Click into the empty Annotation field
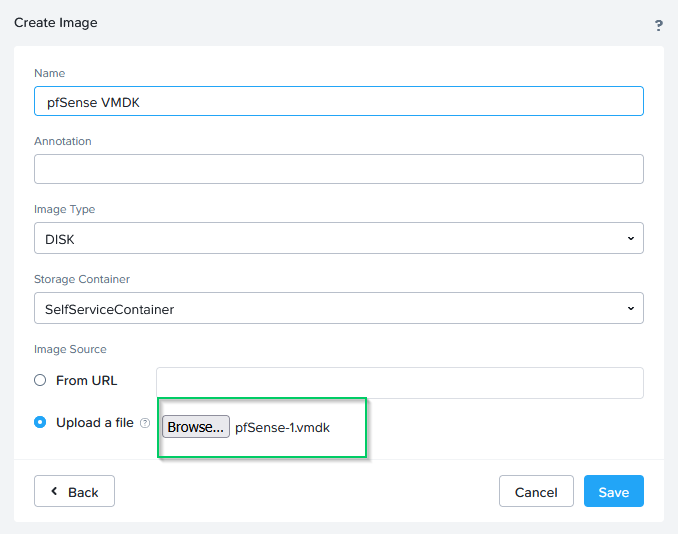Image resolution: width=678 pixels, height=534 pixels. (x=338, y=169)
